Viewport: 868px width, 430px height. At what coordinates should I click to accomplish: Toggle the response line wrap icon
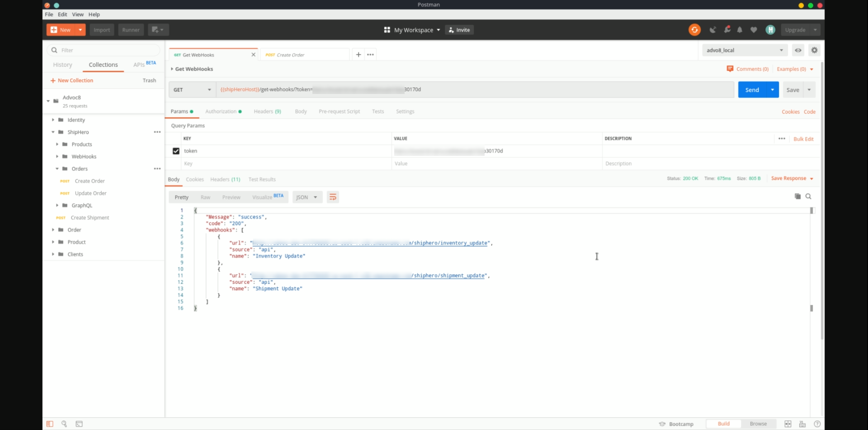click(x=333, y=197)
